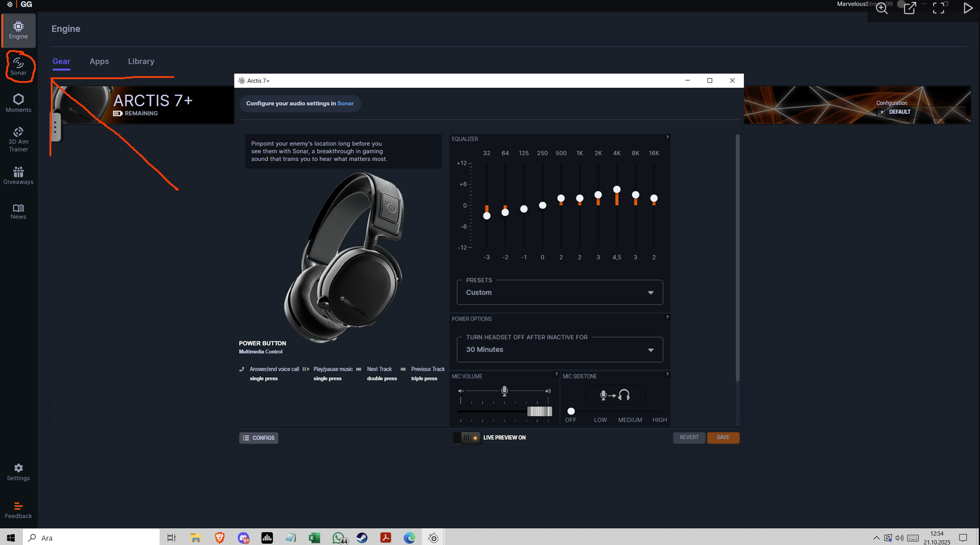Click the Equalizer help question mark
The width and height of the screenshot is (980, 545).
(x=667, y=137)
